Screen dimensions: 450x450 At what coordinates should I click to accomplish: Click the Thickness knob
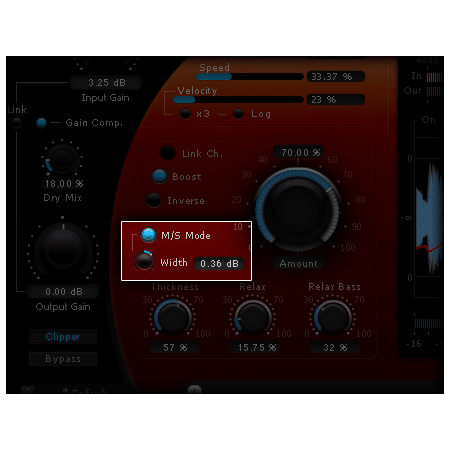coord(172,317)
